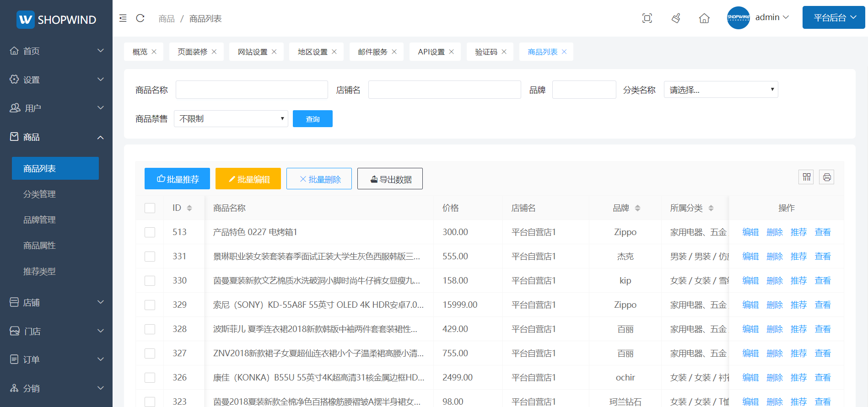Close the 网站设置 tab
868x407 pixels.
click(x=274, y=52)
